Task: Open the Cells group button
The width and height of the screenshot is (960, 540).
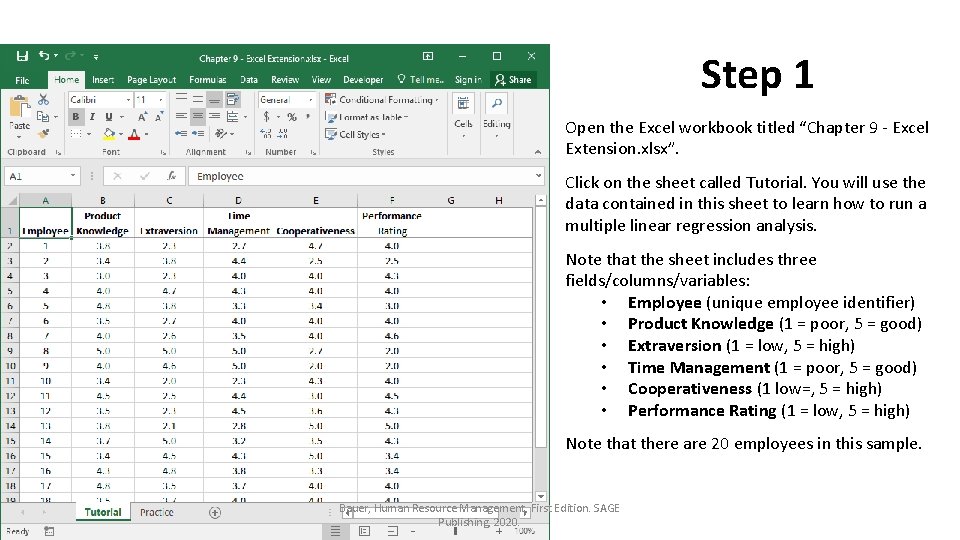Action: pyautogui.click(x=463, y=115)
